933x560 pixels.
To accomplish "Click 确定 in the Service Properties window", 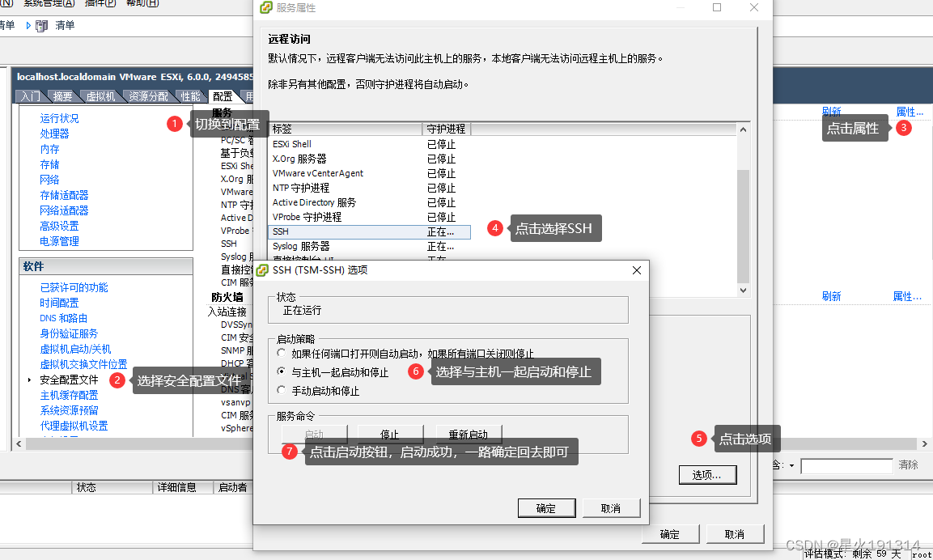I will click(x=670, y=534).
